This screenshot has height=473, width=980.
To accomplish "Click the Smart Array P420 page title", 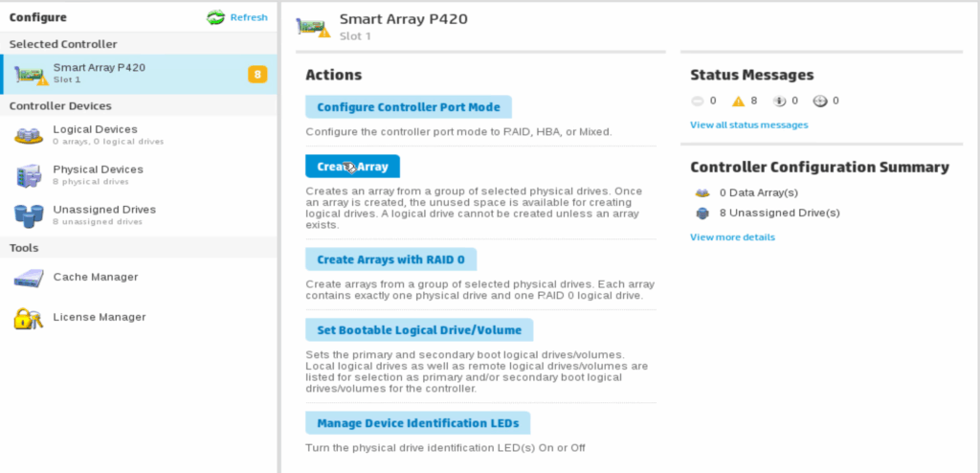I will click(404, 19).
